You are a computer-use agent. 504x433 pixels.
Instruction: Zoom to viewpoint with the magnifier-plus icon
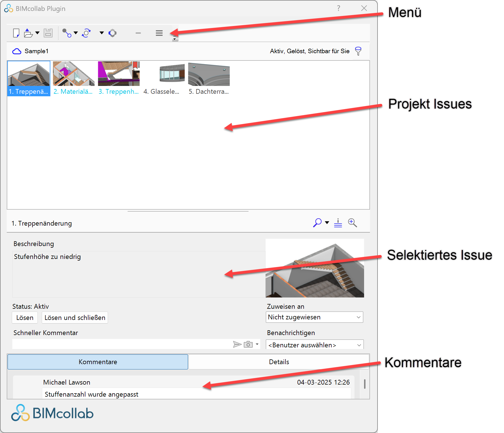tap(352, 223)
